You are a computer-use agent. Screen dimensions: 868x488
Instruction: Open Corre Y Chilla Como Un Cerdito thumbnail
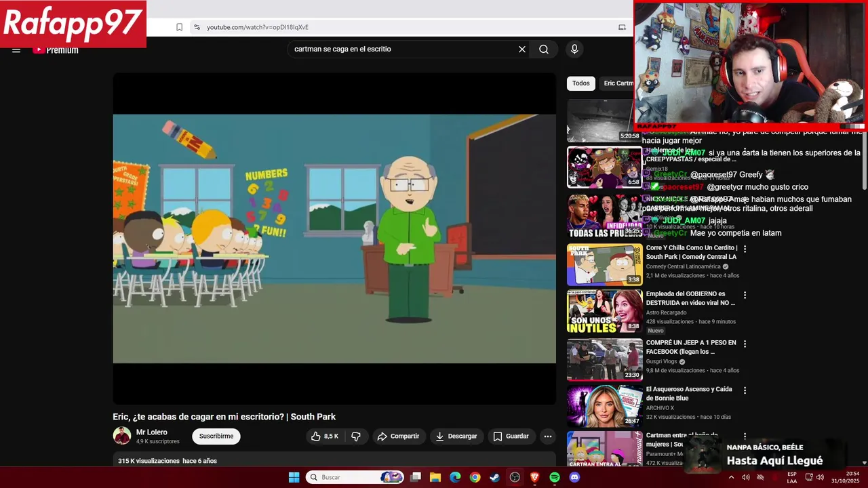(x=604, y=265)
